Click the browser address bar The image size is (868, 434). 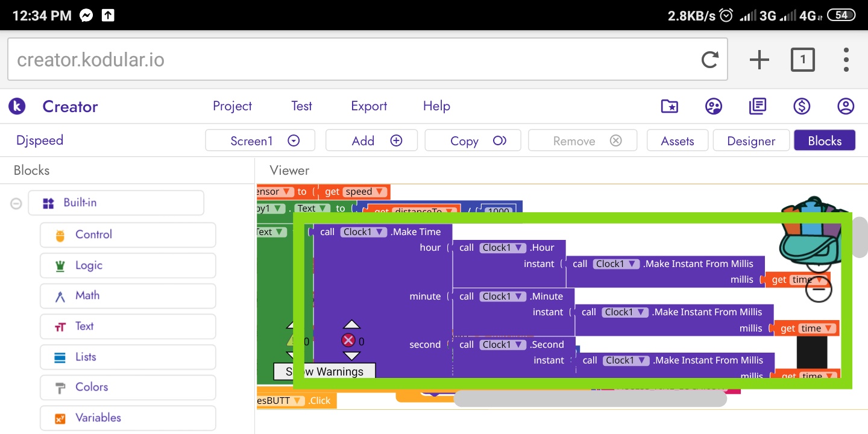pos(356,60)
